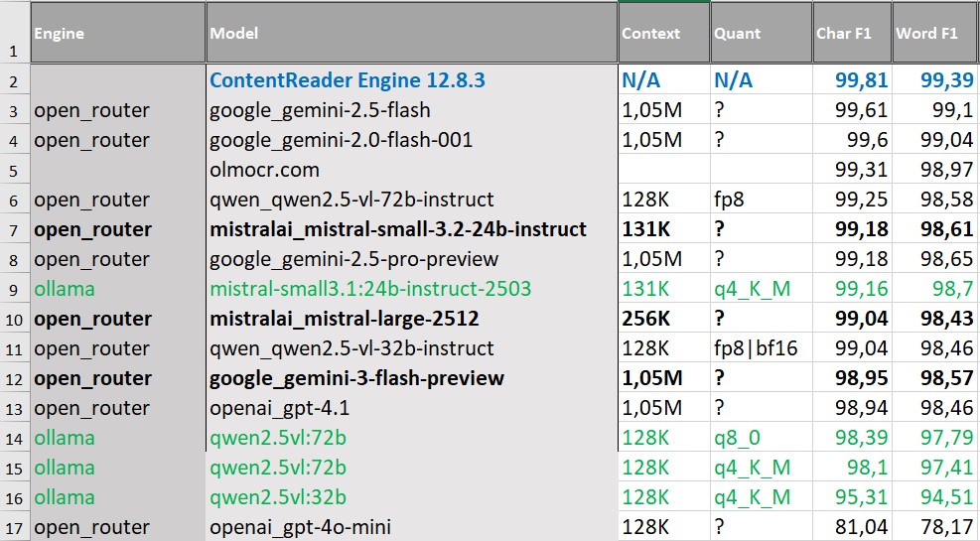Image resolution: width=980 pixels, height=541 pixels.
Task: Select the olmocr.com model cell
Action: pyautogui.click(x=264, y=170)
